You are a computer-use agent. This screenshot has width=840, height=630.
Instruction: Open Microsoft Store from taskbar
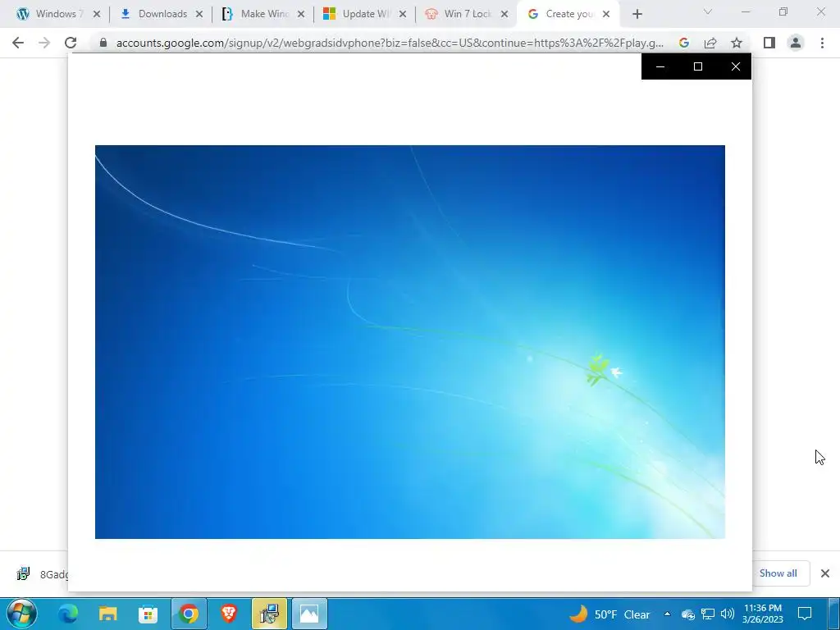click(148, 614)
